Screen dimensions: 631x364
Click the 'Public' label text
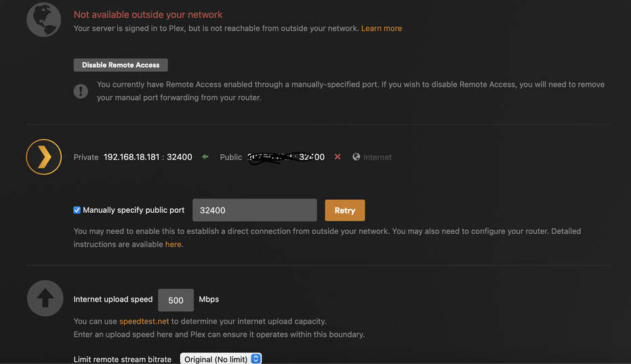tap(231, 157)
